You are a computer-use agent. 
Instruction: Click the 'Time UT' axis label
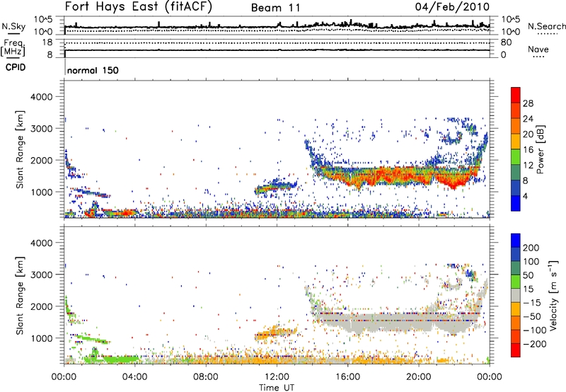coord(277,388)
